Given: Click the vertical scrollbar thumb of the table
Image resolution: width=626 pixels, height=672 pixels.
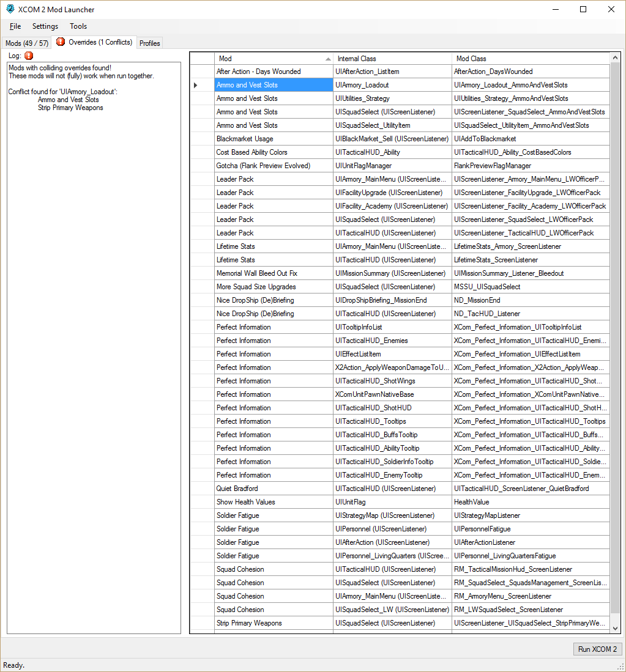Looking at the screenshot, I should coord(615,339).
